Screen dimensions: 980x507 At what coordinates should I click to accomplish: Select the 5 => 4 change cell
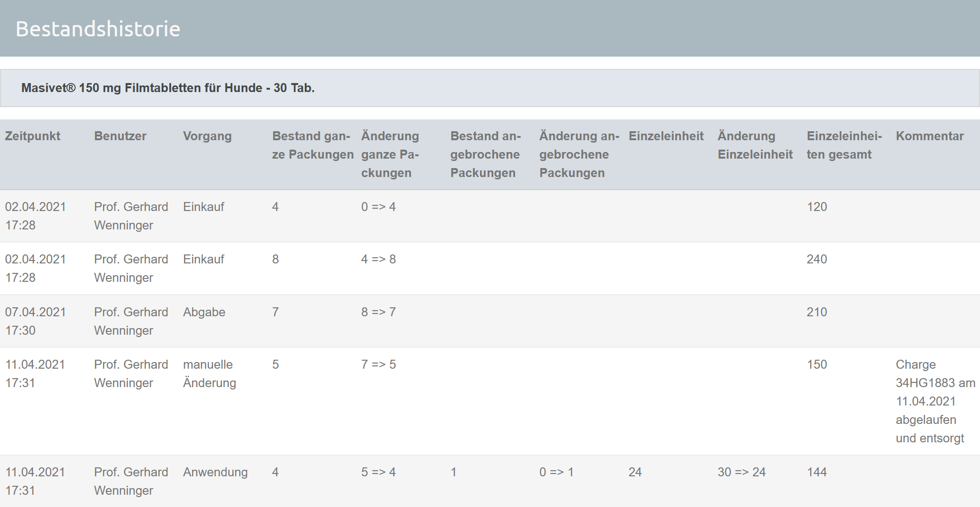[x=378, y=472]
